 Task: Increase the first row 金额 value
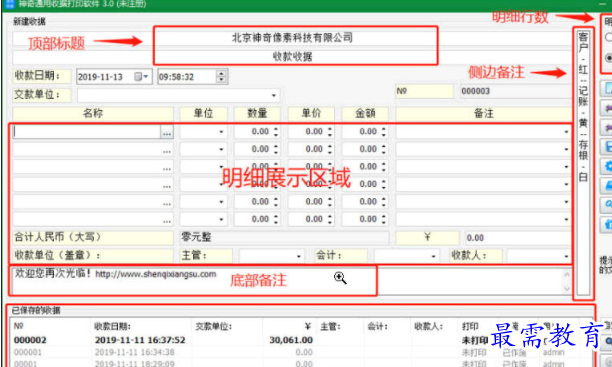coord(384,129)
